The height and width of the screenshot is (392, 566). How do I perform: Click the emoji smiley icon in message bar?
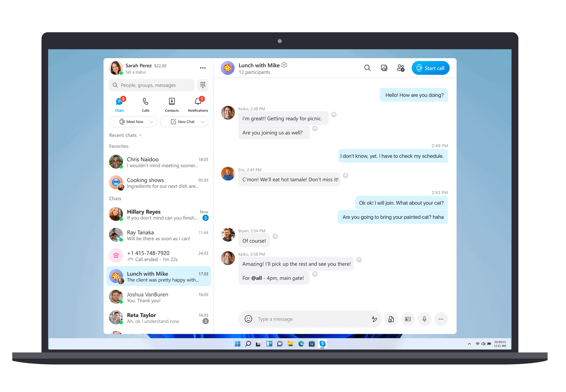pos(249,319)
